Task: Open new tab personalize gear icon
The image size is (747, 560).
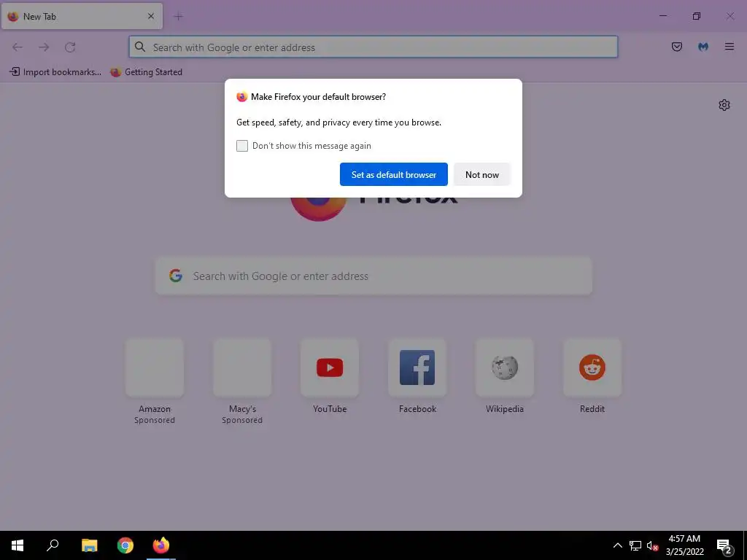Action: tap(724, 105)
